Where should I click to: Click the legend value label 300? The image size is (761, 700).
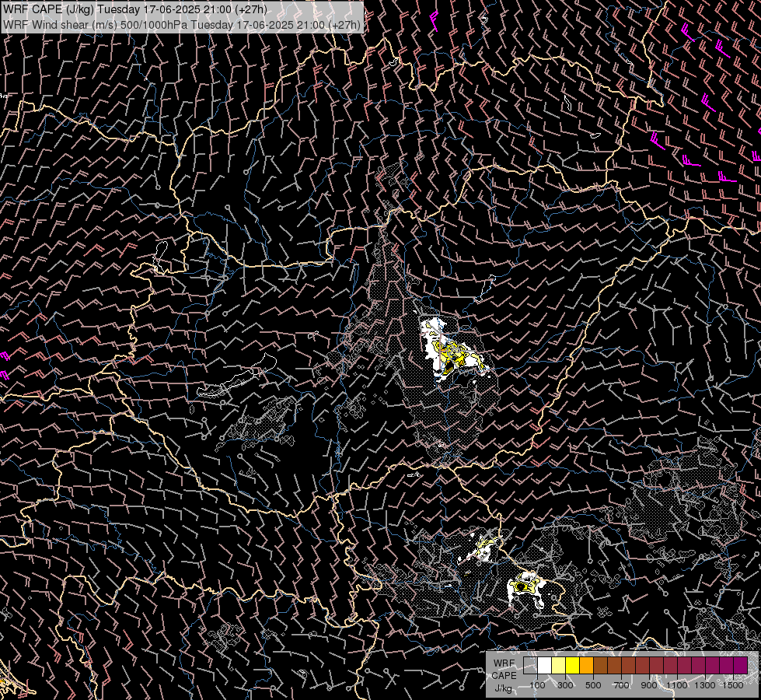point(565,685)
